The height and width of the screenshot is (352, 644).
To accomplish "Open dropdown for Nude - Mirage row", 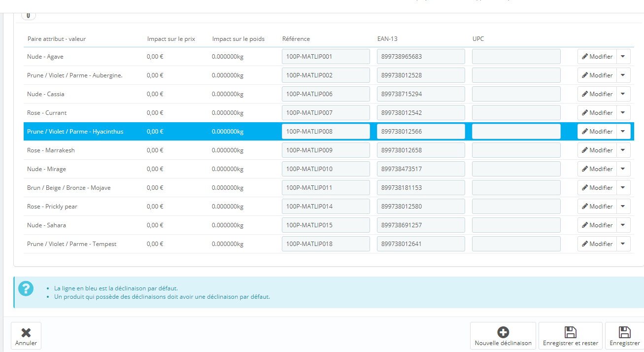I will (623, 169).
